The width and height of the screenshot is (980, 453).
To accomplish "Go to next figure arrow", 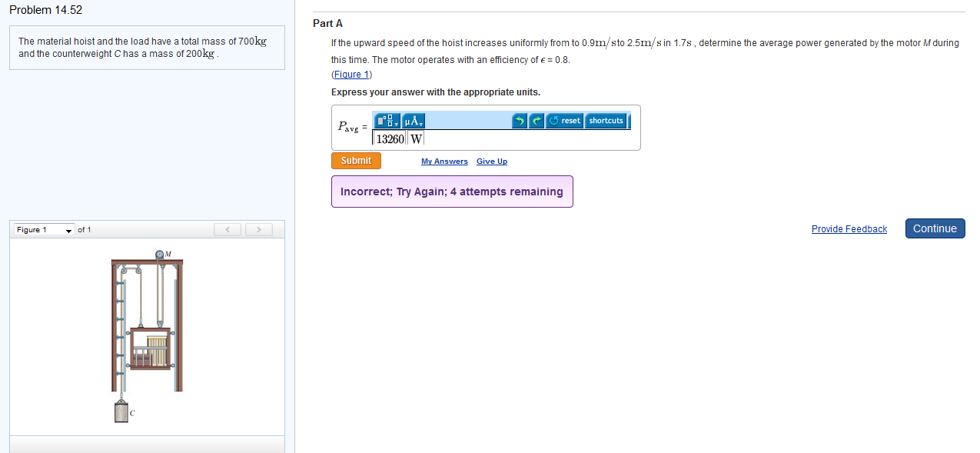I will (x=260, y=229).
